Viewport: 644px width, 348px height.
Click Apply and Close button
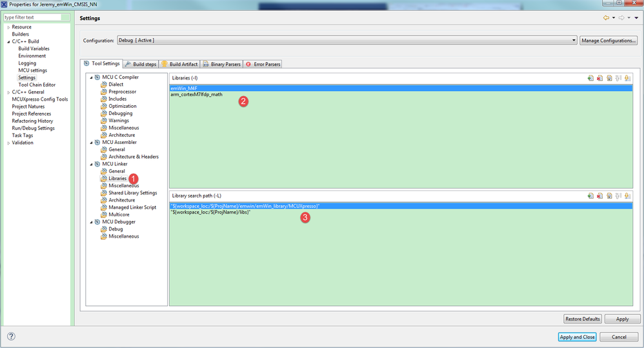pyautogui.click(x=578, y=337)
